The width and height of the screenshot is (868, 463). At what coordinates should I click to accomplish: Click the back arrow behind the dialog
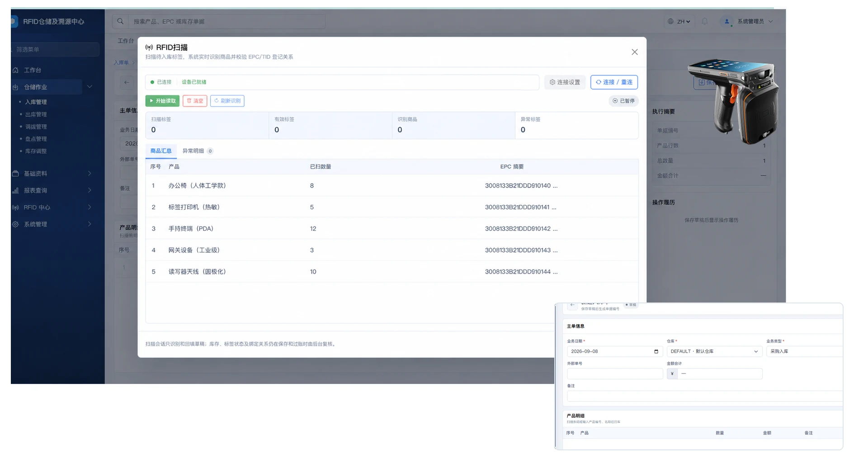click(x=127, y=82)
